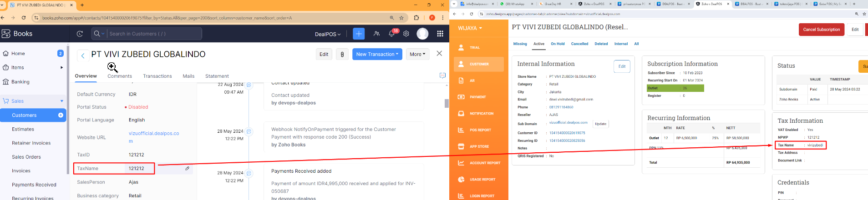Open vizuofficial.dealpos.com website URL link in Books

[x=154, y=137]
